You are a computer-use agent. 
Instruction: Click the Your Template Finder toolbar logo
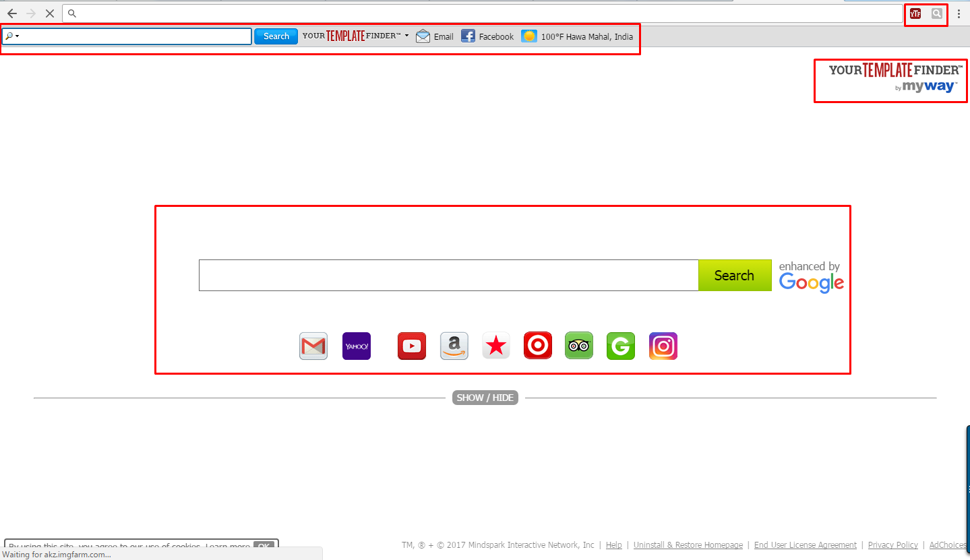(351, 36)
